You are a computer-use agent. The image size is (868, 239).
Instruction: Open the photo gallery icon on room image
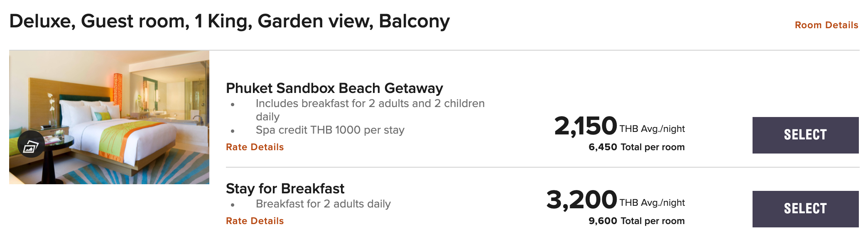(x=31, y=144)
